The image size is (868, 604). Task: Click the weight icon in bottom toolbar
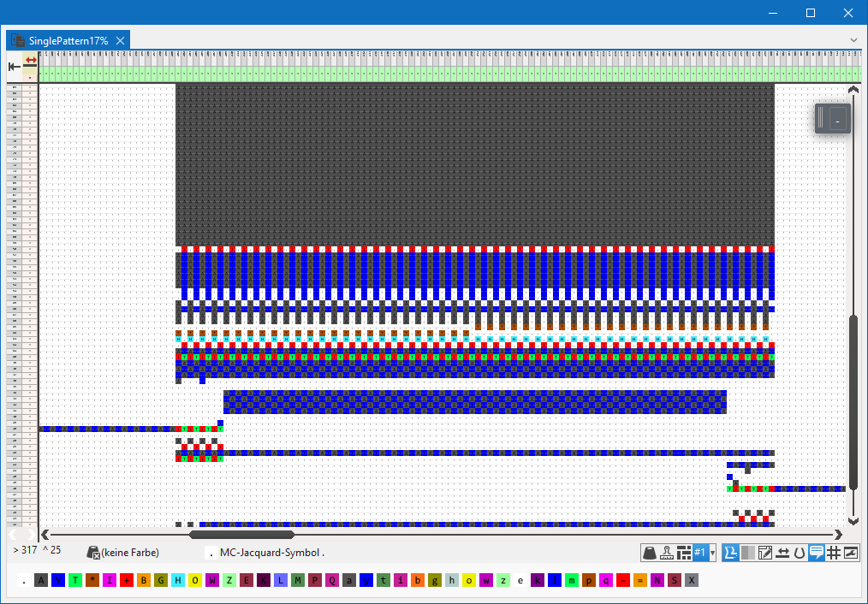click(x=651, y=553)
